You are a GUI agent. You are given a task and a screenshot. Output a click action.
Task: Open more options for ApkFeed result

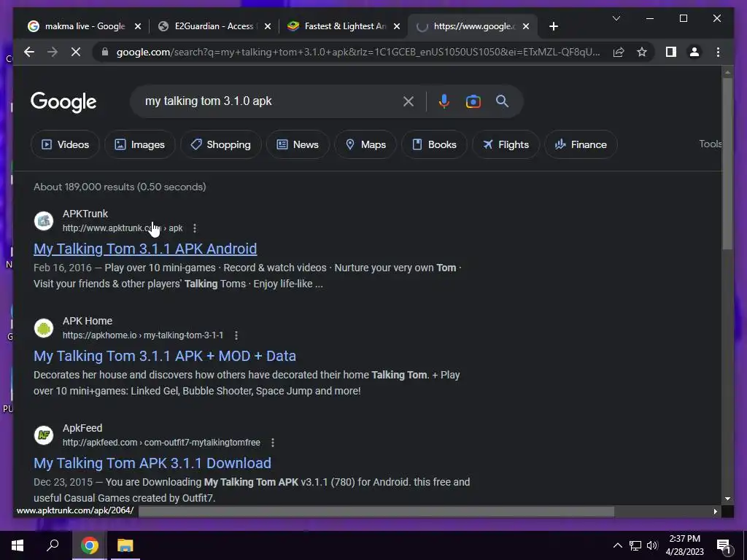click(x=273, y=443)
